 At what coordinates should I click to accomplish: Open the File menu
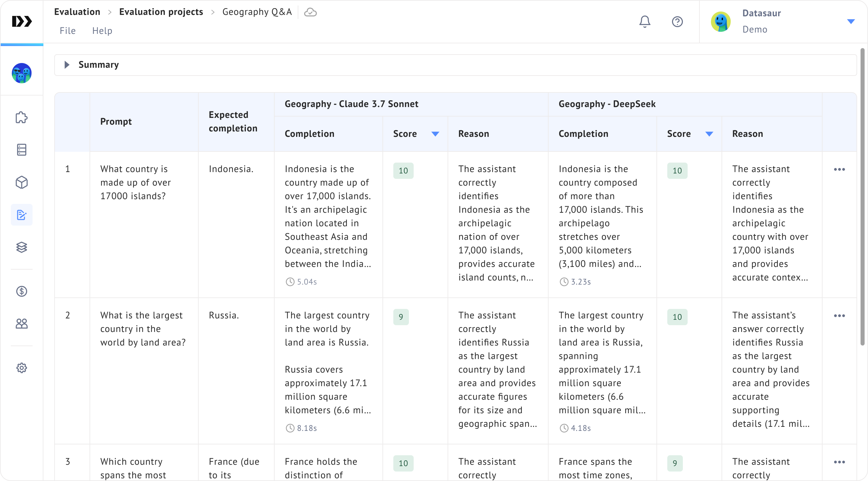coord(67,31)
